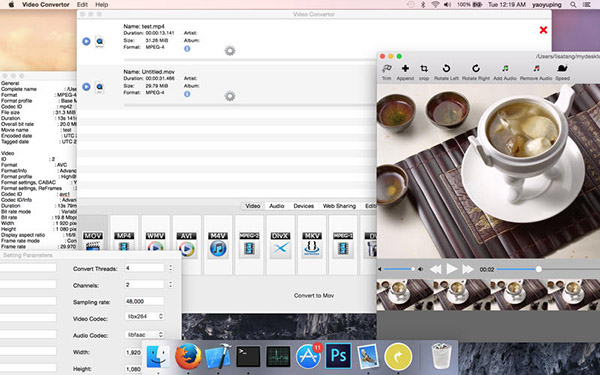600x375 pixels.
Task: Click Speed tool in editor toolbar
Action: click(x=562, y=72)
